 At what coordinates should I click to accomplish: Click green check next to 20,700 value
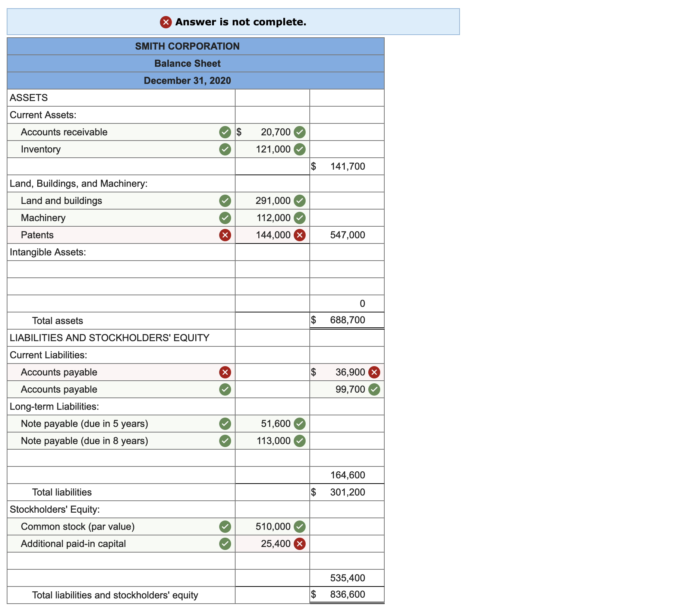pos(300,132)
